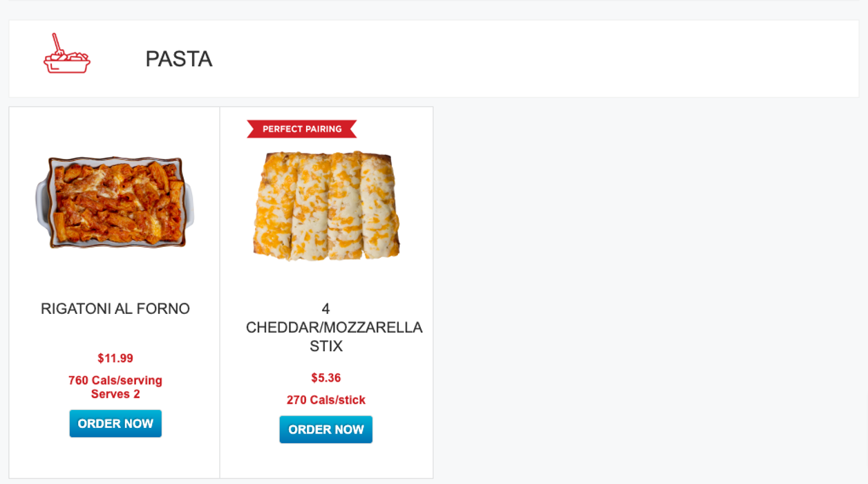Open the Rigatoni al Forno photo
Viewport: 868px width, 484px height.
(115, 202)
